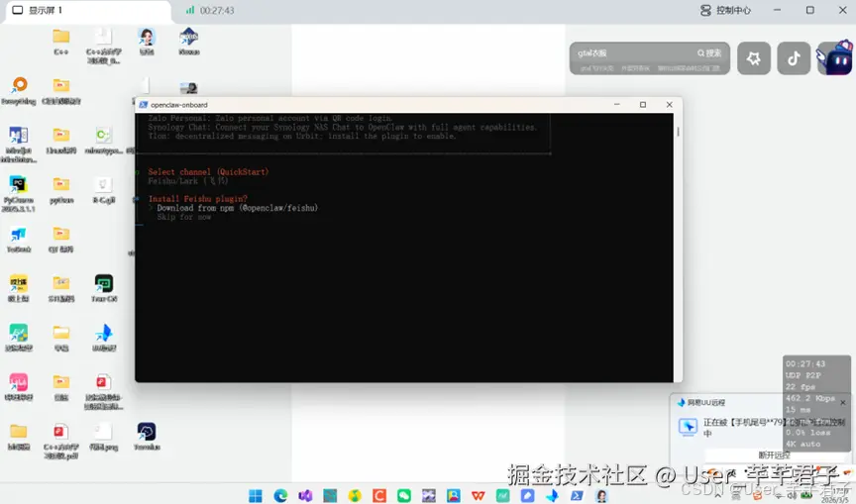Open the Termius desktop shortcut
Viewport: 856px width, 504px height.
pyautogui.click(x=147, y=437)
